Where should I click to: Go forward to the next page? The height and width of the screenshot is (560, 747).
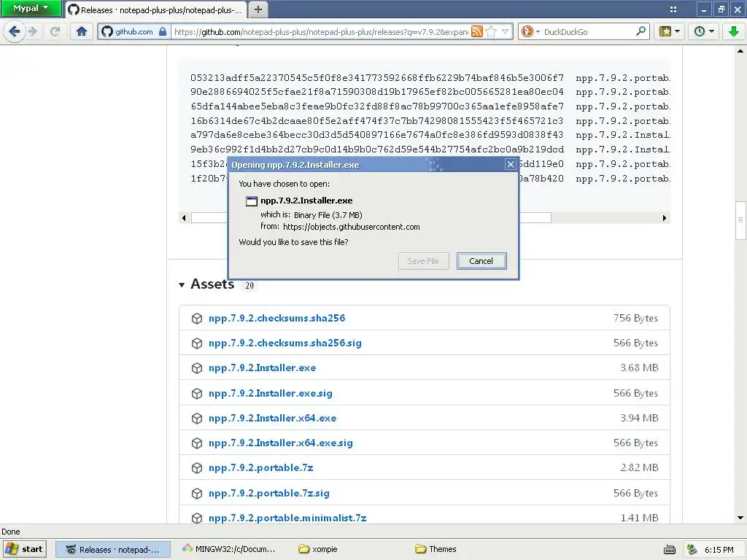[33, 32]
